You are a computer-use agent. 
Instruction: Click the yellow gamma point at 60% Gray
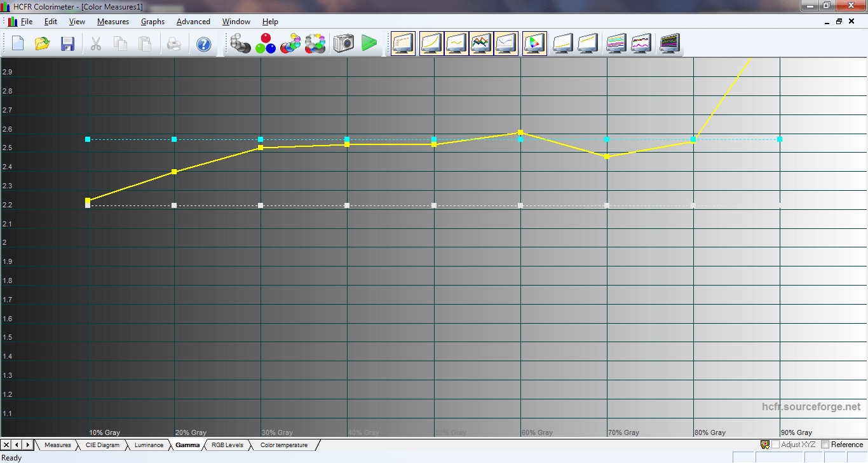[x=520, y=132]
